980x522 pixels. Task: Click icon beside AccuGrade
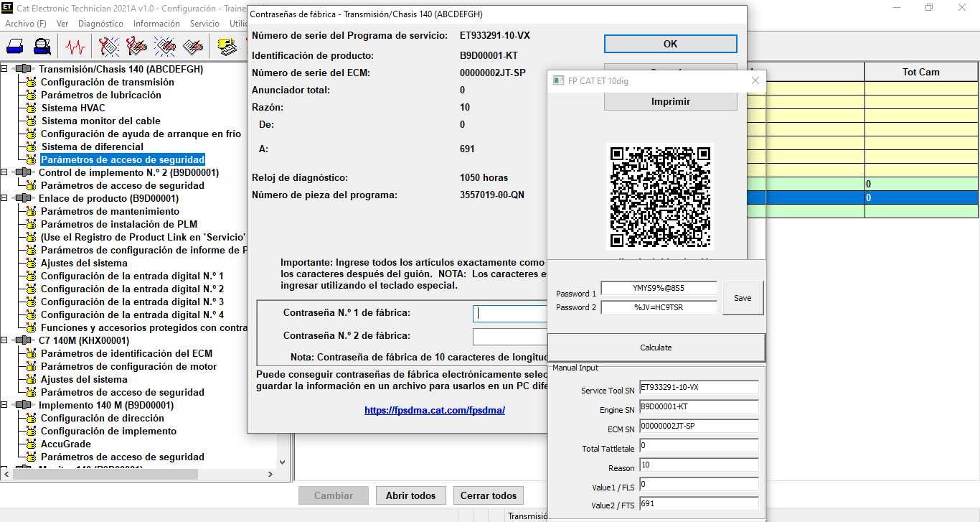31,444
